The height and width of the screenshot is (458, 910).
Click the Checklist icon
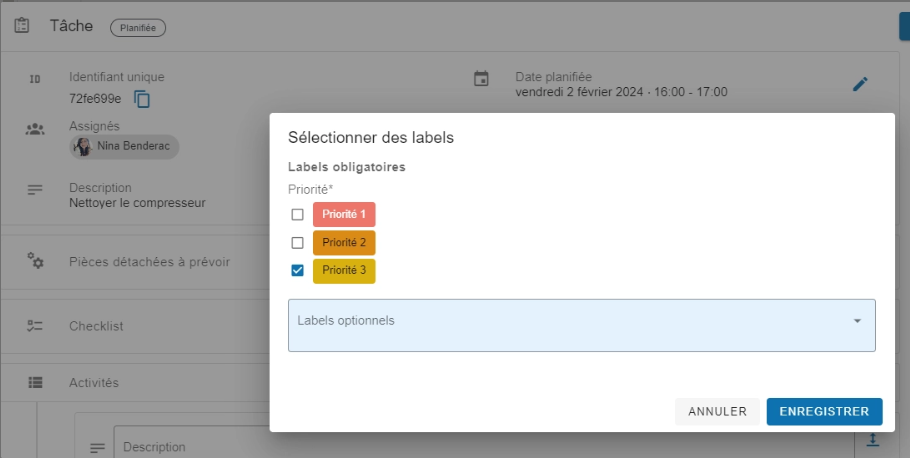coord(35,326)
